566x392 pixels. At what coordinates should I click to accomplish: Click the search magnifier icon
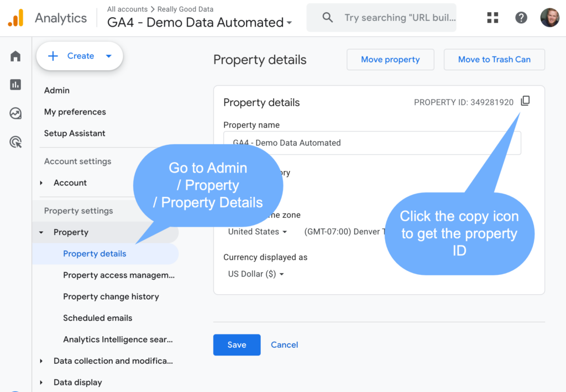coord(327,17)
